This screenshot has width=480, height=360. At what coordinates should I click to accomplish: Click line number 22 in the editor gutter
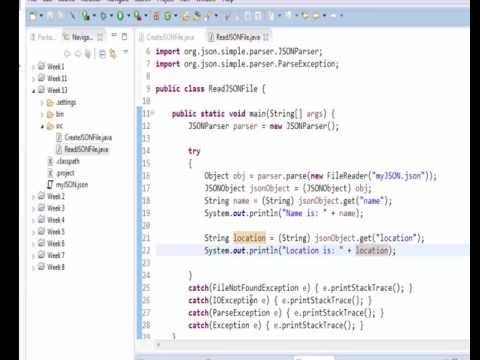(146, 250)
